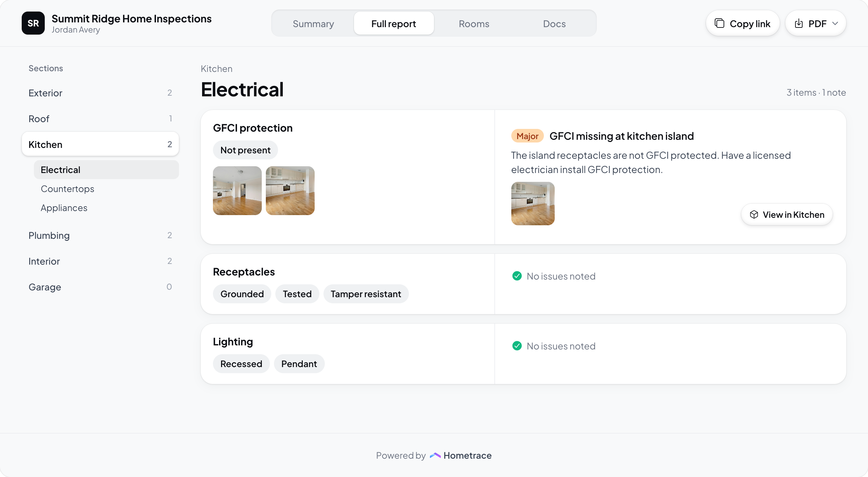868x477 pixels.
Task: Click 'No issues noted' in Receptacles card
Action: 561,276
